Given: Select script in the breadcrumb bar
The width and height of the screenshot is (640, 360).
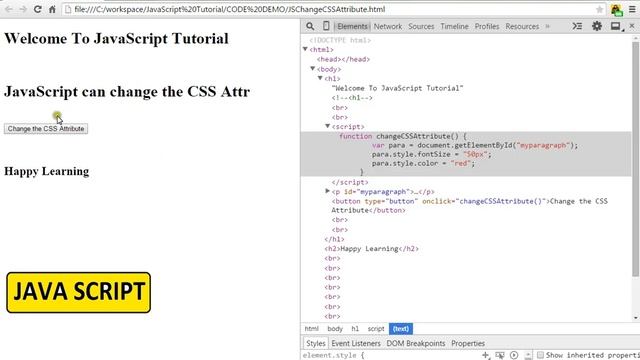Looking at the screenshot, I should [x=376, y=329].
